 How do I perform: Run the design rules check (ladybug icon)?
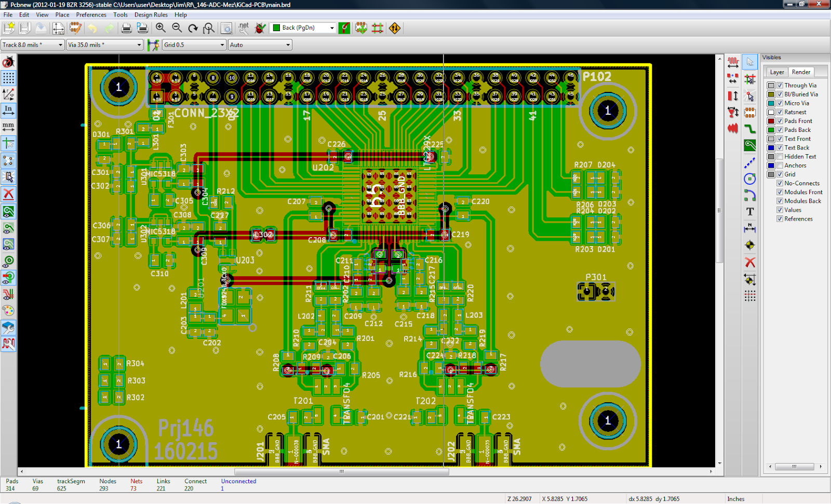(259, 28)
